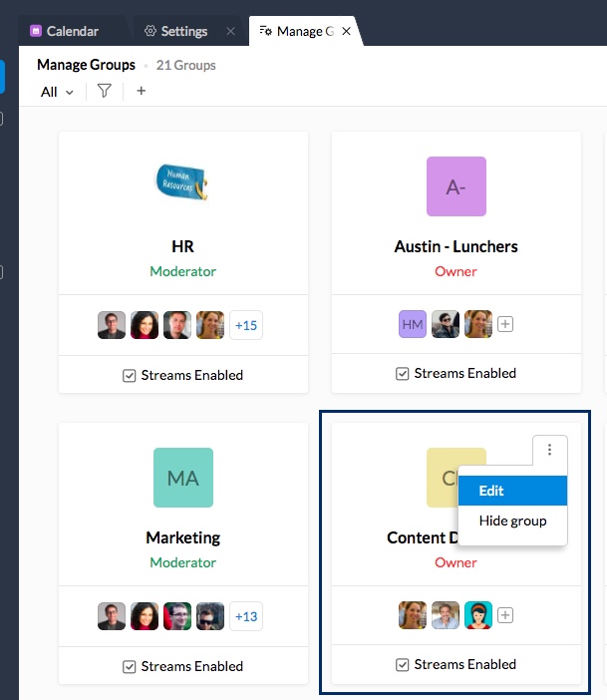Click the first member photo in Content group
607x700 pixels.
pyautogui.click(x=413, y=615)
